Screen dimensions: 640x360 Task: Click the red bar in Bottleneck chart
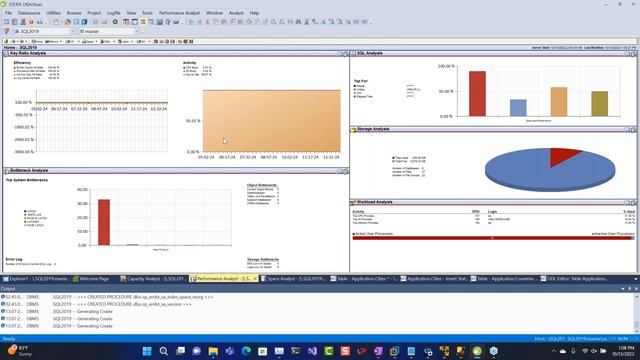coord(104,222)
